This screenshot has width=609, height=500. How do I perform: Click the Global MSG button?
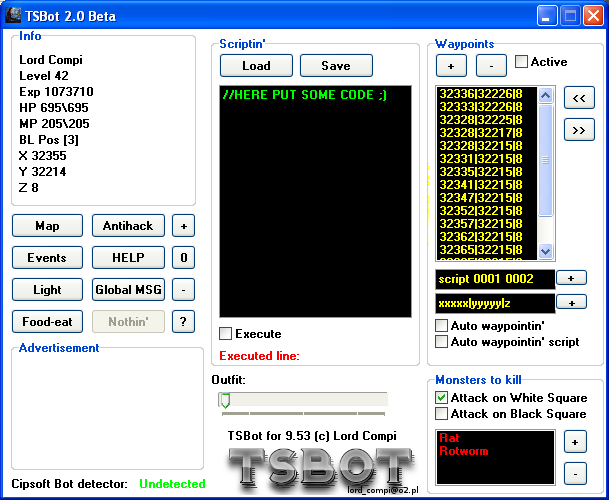[x=128, y=290]
